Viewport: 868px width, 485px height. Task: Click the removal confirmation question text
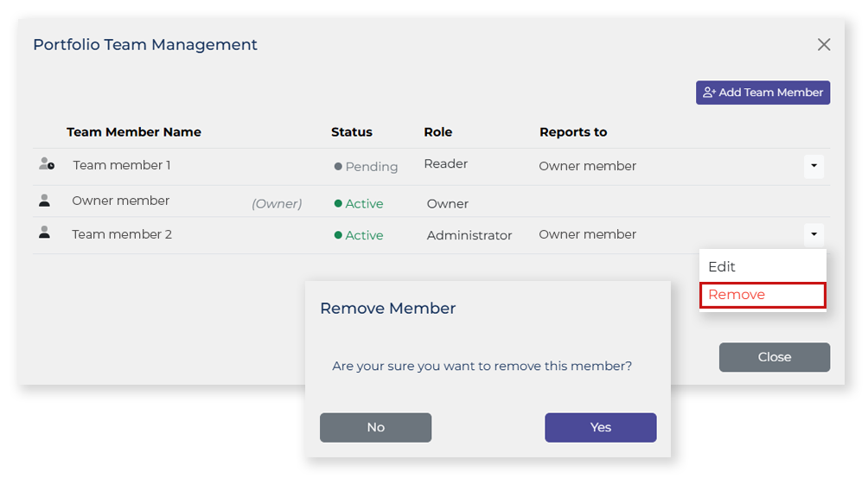[x=482, y=366]
